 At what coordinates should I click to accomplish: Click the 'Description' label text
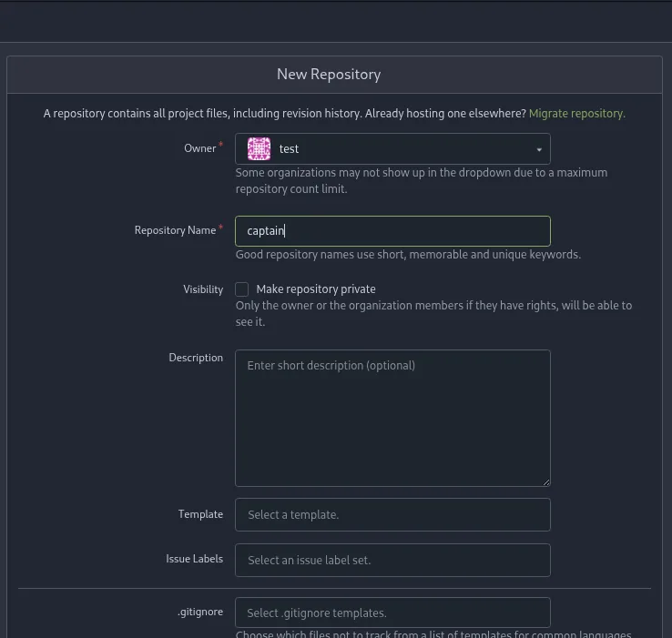196,358
